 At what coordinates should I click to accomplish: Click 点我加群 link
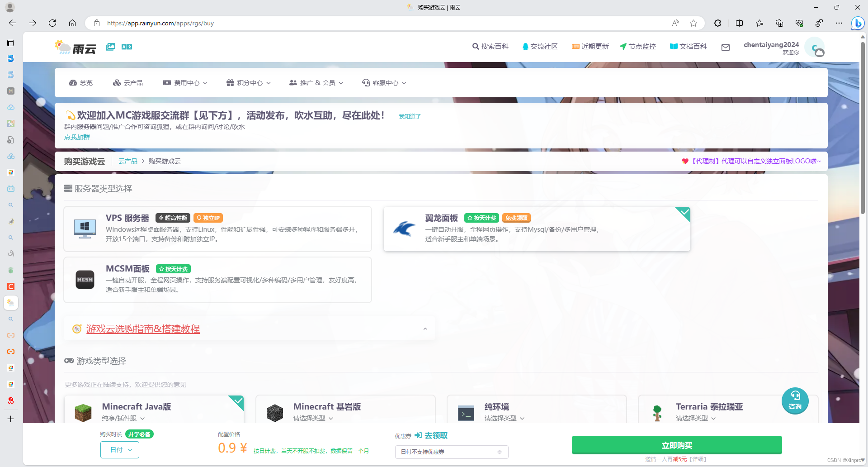pos(77,137)
